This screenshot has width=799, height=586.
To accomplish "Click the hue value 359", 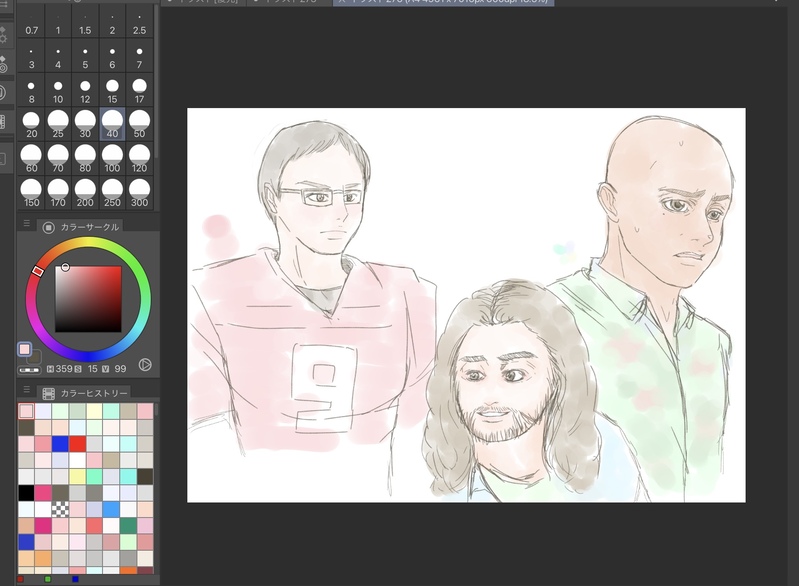I will (x=63, y=368).
